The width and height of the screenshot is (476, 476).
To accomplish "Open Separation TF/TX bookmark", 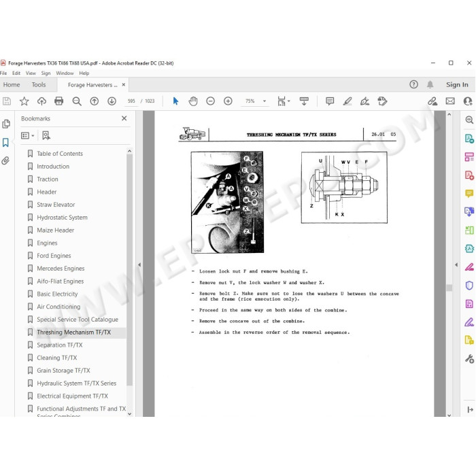I will point(60,345).
